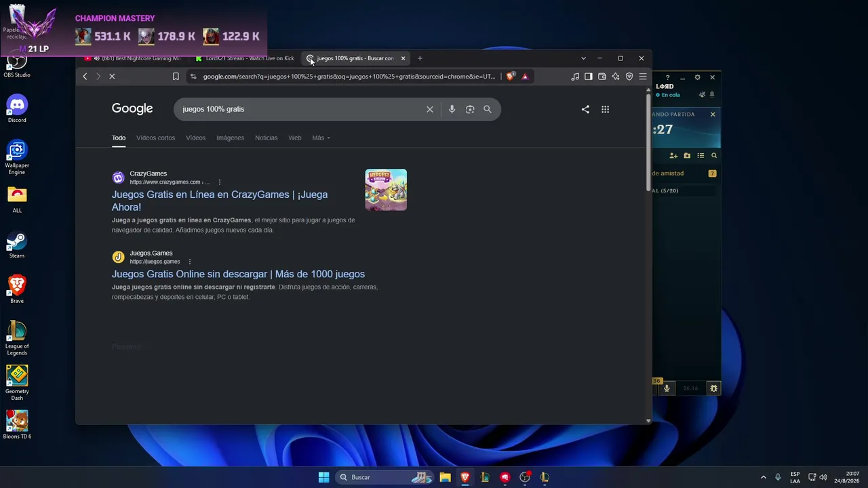Click the taskbar Buscar search box

click(x=385, y=477)
